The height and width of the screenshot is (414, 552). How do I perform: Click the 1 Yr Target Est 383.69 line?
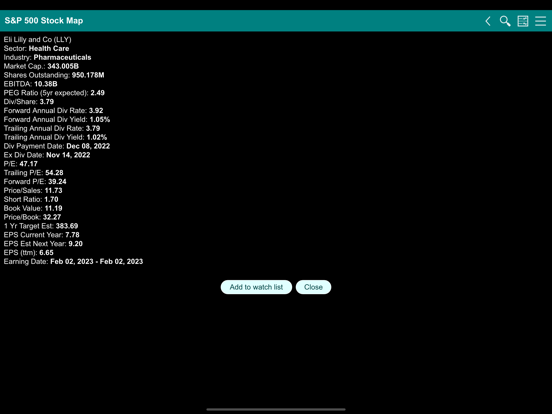click(41, 226)
